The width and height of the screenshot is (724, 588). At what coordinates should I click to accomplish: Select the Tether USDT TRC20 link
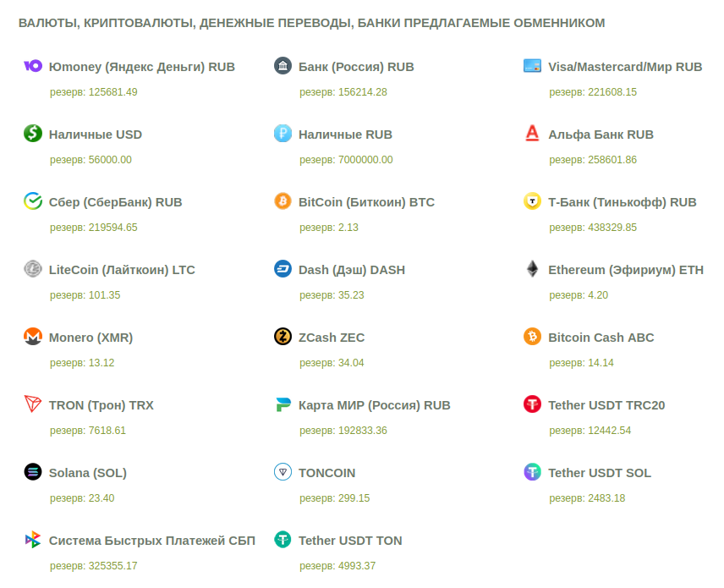click(606, 405)
